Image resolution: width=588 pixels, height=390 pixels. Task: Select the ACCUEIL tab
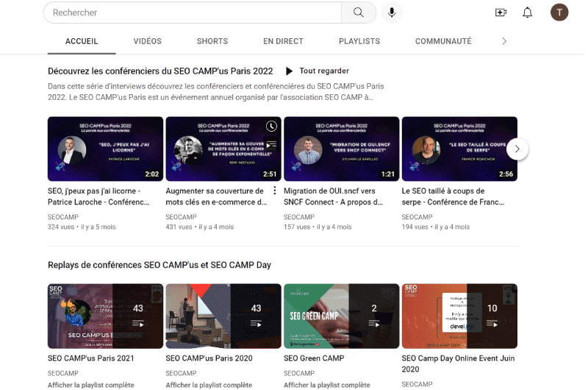click(82, 41)
